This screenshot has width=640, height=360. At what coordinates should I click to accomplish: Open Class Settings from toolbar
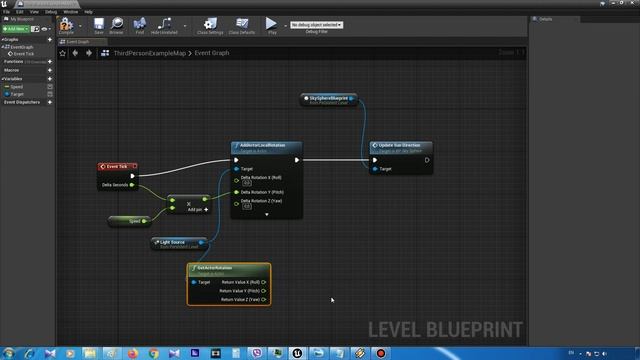pos(210,25)
